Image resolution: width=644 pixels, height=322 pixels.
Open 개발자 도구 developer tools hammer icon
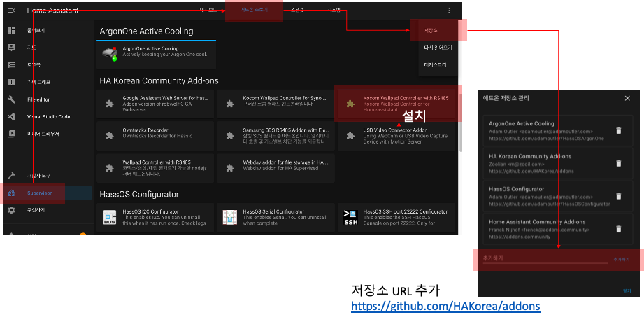point(11,176)
